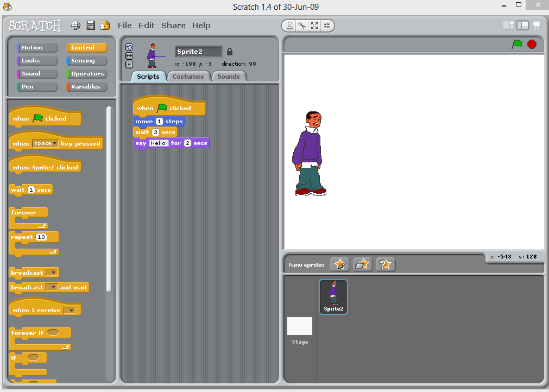Image resolution: width=549 pixels, height=392 pixels.
Task: Open the Help menu
Action: tap(201, 26)
